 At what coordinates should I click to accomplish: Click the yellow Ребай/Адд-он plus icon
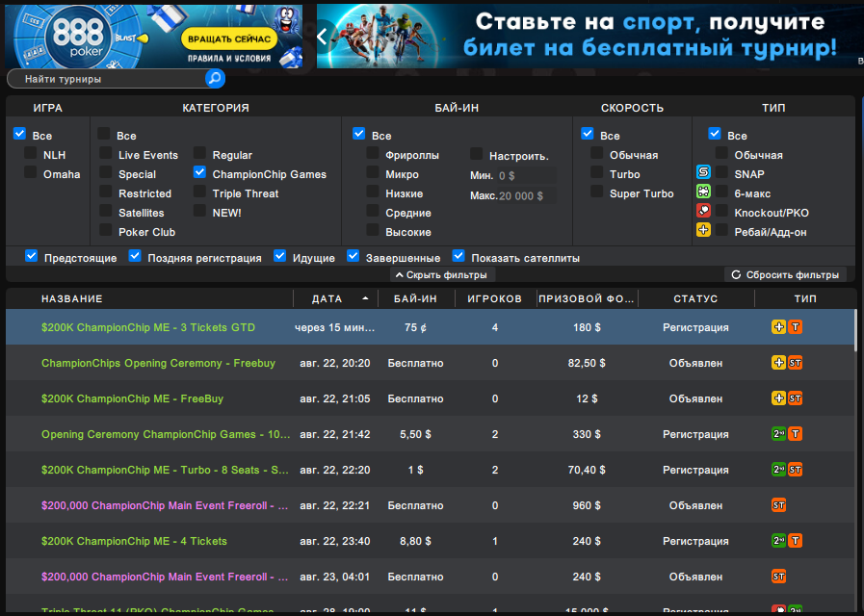[704, 229]
